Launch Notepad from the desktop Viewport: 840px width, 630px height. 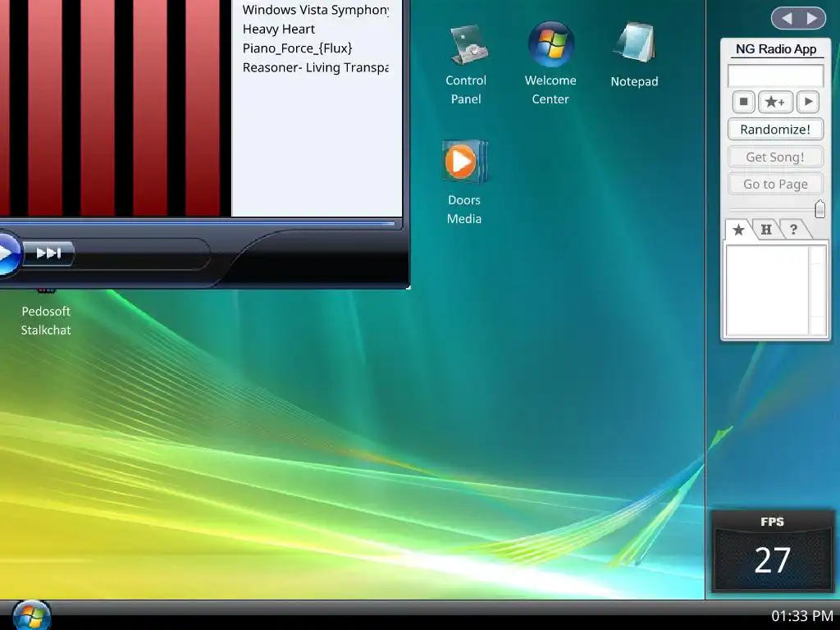click(634, 55)
